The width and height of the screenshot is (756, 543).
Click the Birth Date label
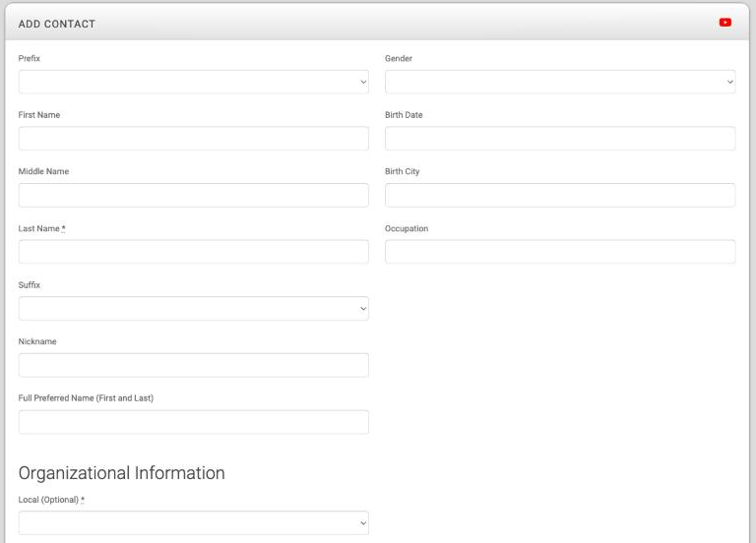tap(404, 115)
